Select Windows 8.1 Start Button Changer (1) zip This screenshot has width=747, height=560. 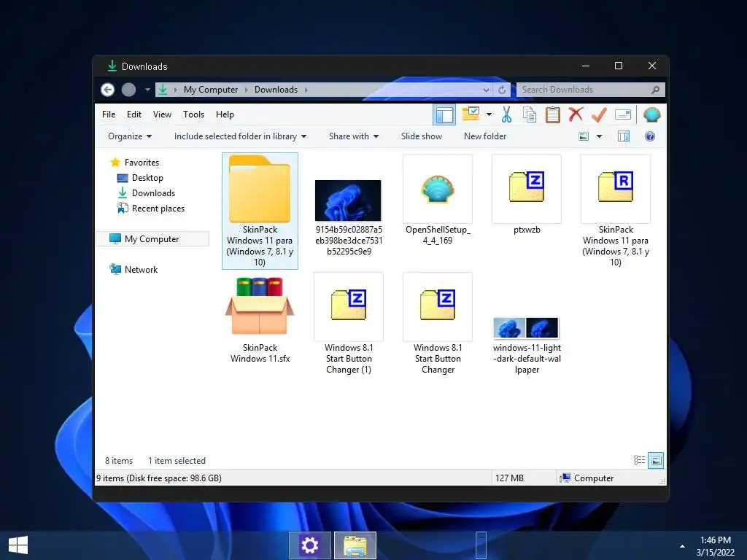click(x=349, y=324)
